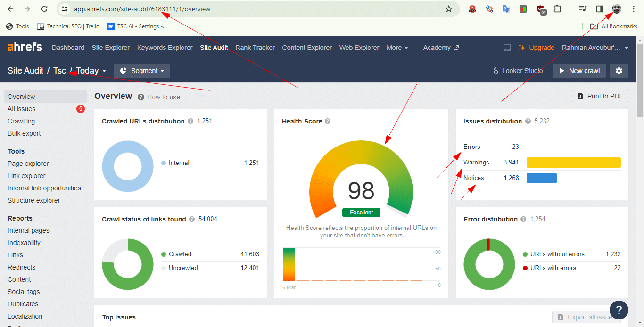The image size is (644, 327).
Task: Open the media control icon in toolbar
Action: (x=583, y=9)
